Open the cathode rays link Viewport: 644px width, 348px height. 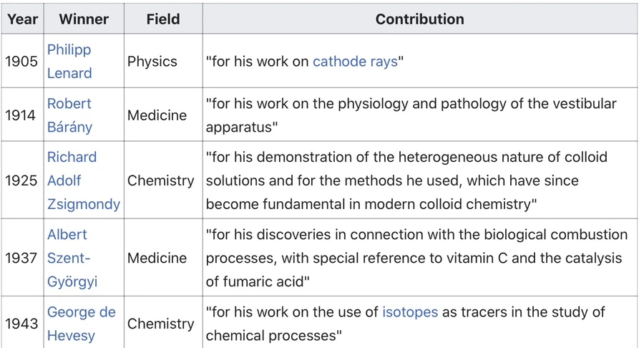(x=355, y=62)
